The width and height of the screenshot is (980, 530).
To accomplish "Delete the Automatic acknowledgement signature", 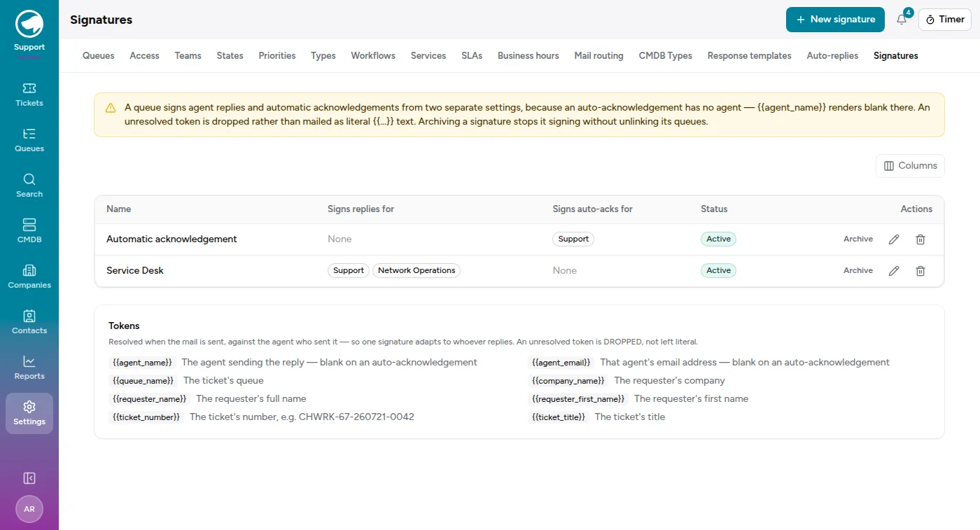I will pos(920,239).
